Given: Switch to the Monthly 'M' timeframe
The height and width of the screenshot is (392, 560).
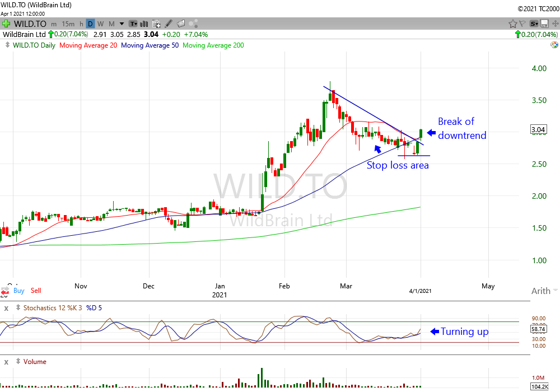Looking at the screenshot, I should [111, 24].
